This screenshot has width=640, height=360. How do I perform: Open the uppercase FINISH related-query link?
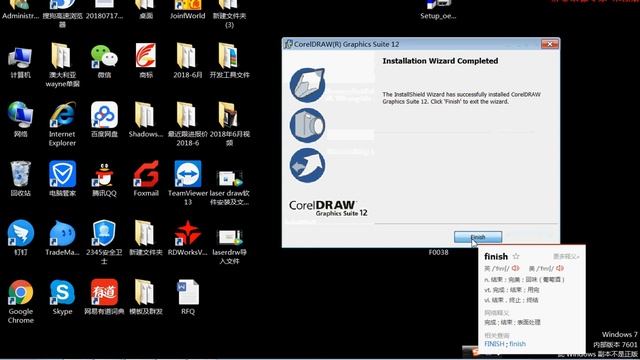point(494,344)
